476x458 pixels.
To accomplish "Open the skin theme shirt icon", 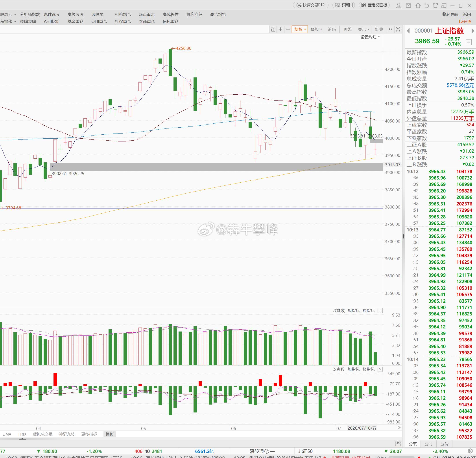I will (x=435, y=5).
